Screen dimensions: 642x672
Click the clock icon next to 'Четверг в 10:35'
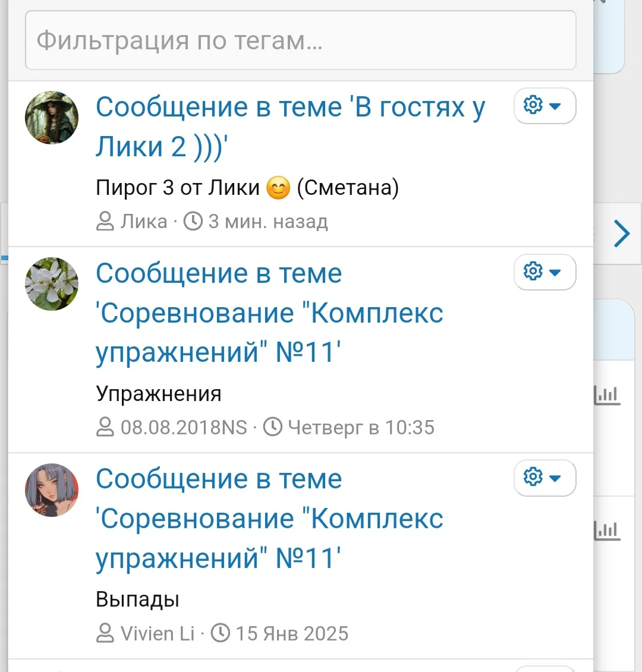pyautogui.click(x=273, y=427)
